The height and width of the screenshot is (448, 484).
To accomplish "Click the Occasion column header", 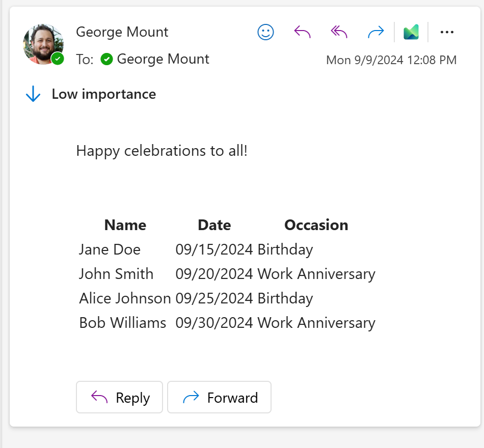I will click(x=316, y=225).
